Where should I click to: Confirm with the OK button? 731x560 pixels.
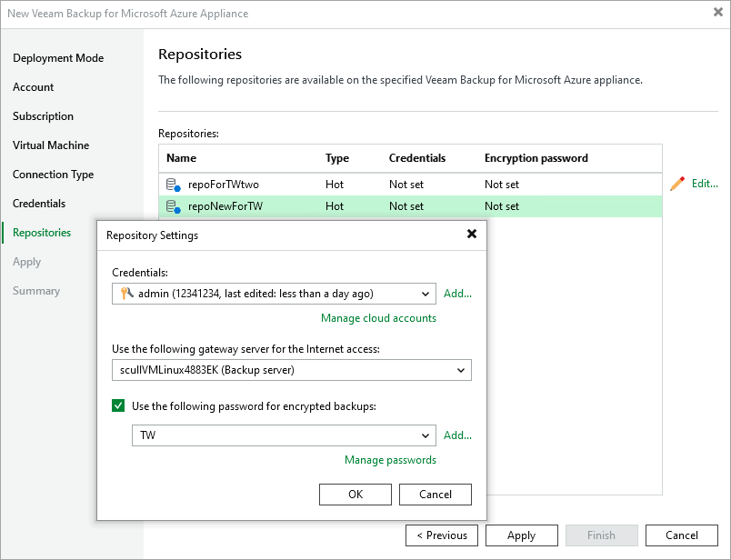tap(355, 495)
